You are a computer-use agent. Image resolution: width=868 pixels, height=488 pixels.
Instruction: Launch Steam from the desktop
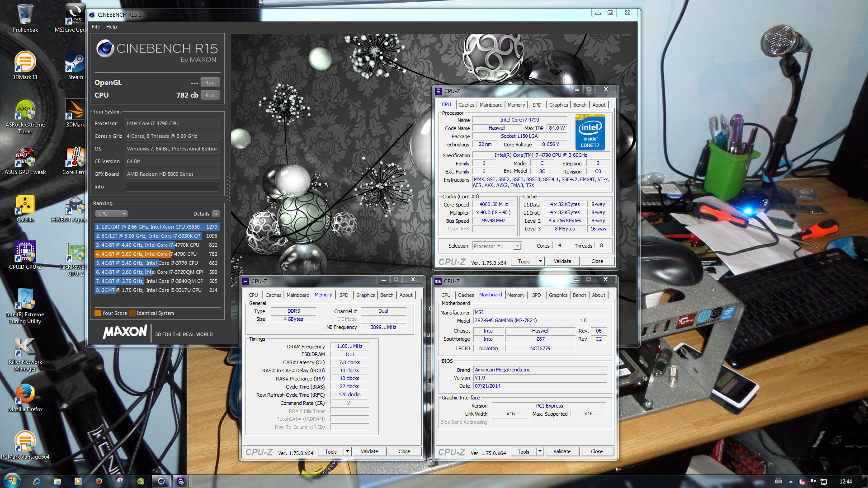(75, 66)
